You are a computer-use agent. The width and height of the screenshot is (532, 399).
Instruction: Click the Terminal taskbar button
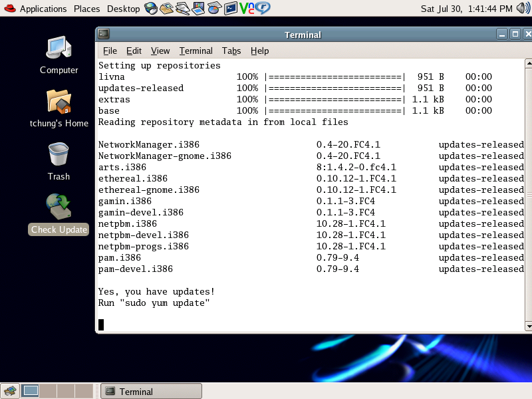click(152, 392)
